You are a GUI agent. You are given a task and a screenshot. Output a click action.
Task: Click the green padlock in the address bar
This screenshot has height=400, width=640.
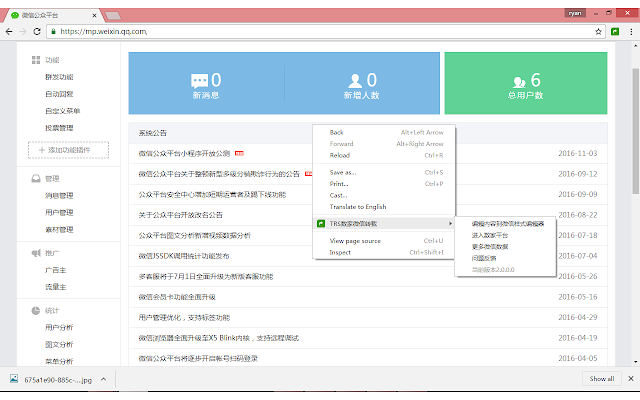[53, 31]
